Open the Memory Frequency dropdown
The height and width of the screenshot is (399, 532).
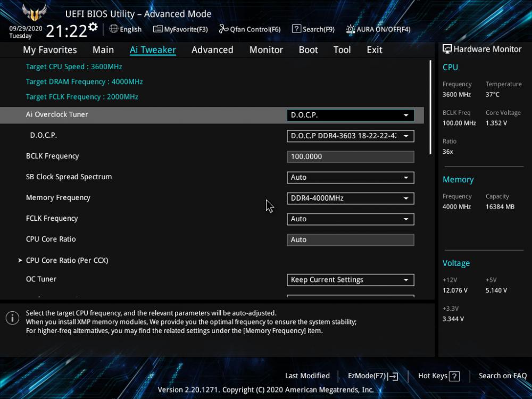point(351,198)
